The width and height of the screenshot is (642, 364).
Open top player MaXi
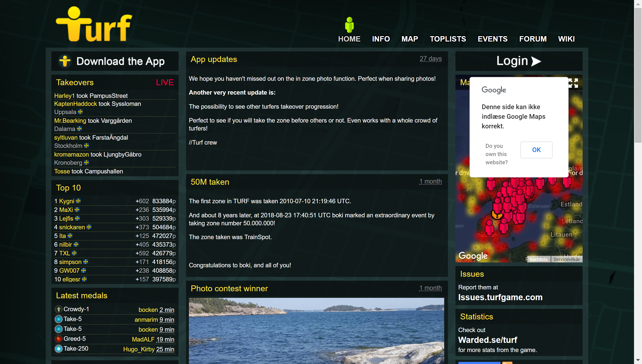(66, 210)
